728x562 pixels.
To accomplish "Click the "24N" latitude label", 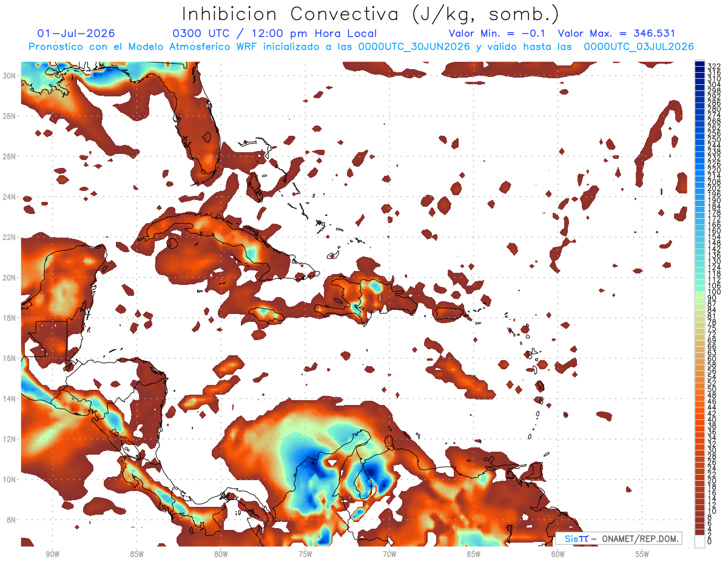I will pos(10,197).
